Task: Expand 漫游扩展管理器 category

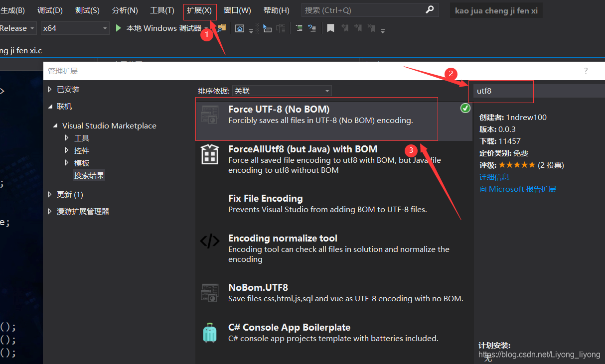Action: pyautogui.click(x=50, y=211)
